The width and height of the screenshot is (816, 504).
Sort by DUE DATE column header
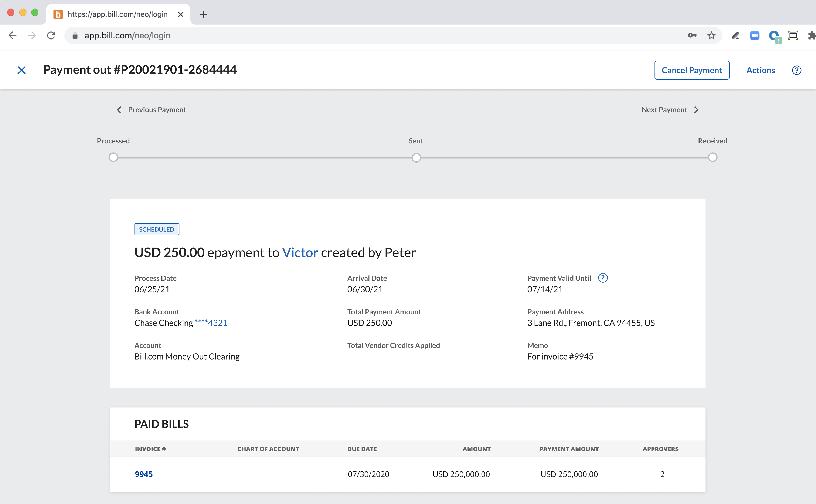362,449
